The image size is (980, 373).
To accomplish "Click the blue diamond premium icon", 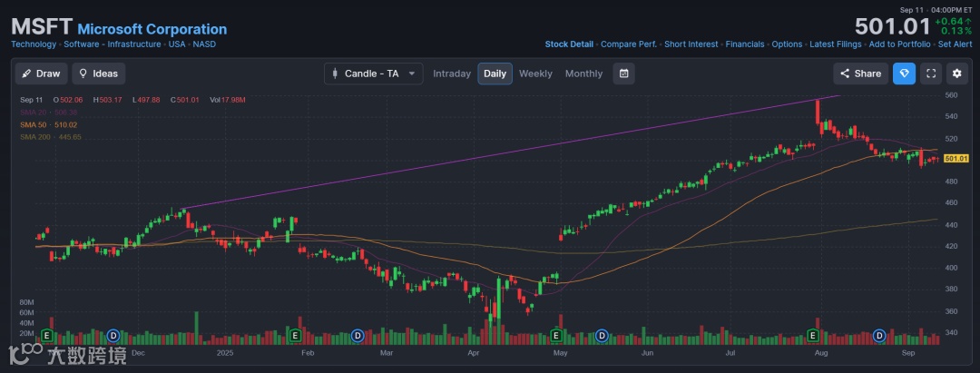I will (904, 74).
